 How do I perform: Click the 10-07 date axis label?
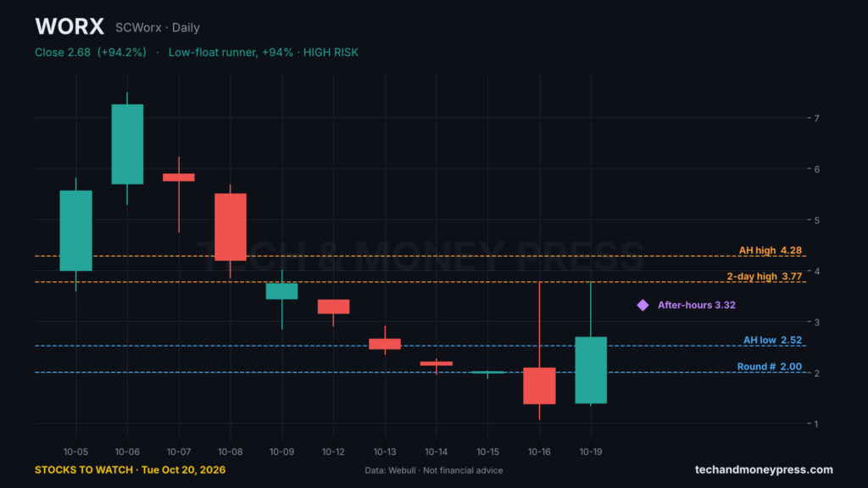179,452
